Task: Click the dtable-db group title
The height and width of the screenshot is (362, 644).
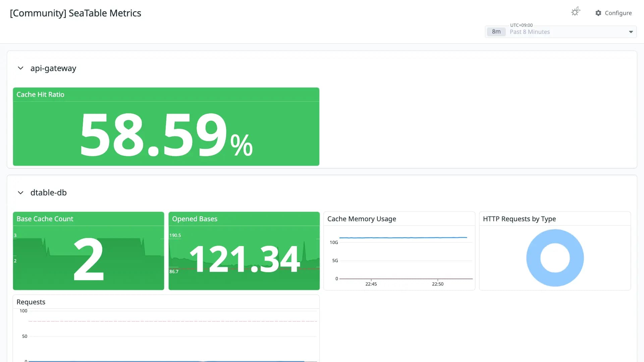Action: click(49, 193)
